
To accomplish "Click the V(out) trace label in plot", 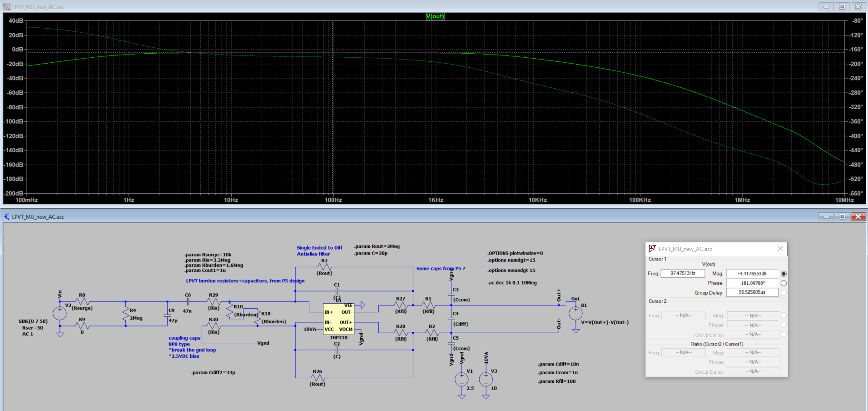I will (x=435, y=16).
